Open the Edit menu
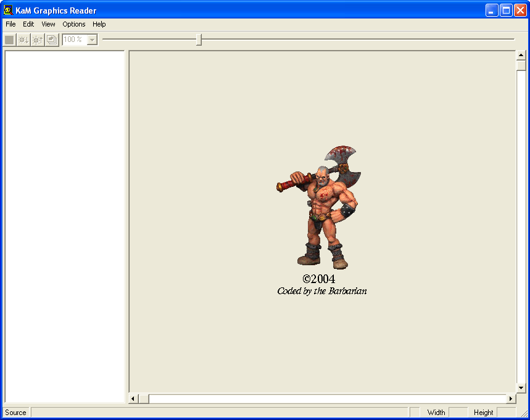The image size is (530, 420). (28, 24)
